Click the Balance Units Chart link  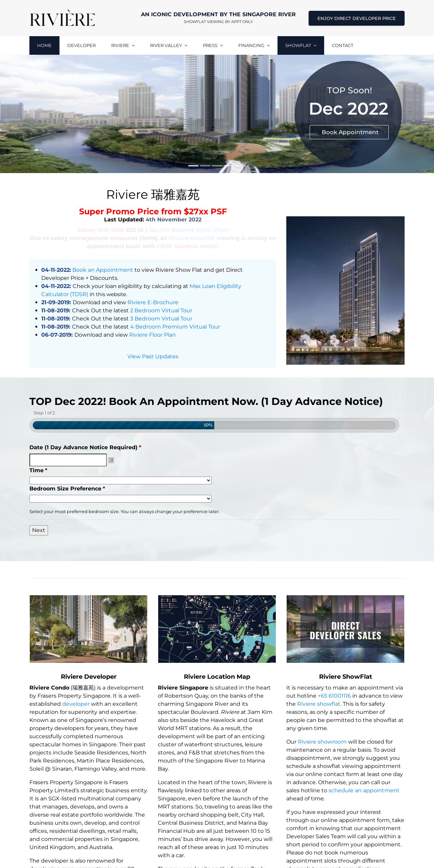[x=200, y=230]
